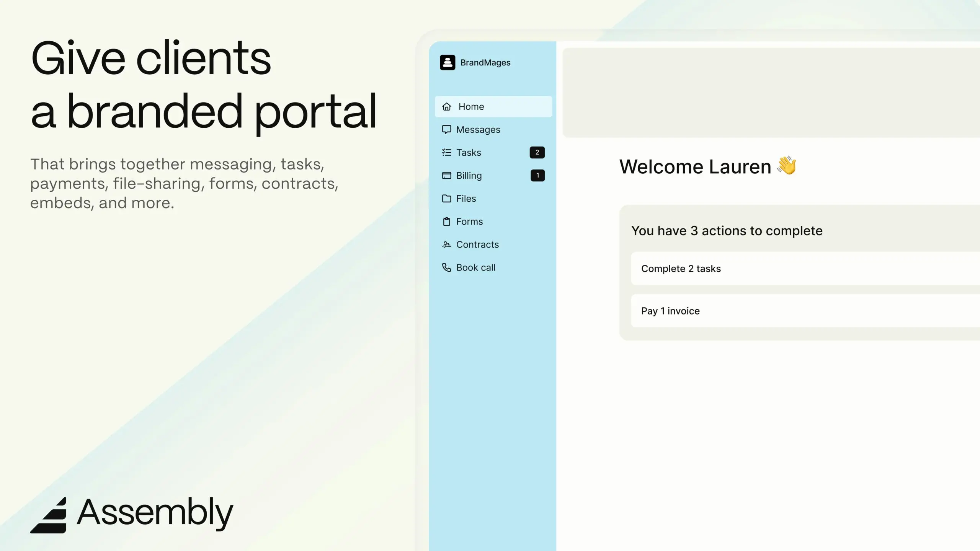
Task: Click the Forms clipboard icon
Action: pos(446,222)
